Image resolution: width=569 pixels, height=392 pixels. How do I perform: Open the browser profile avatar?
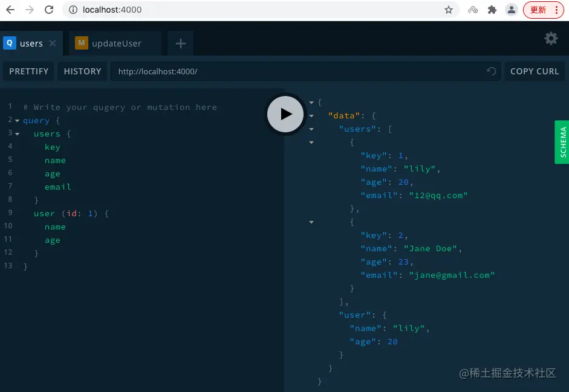tap(512, 10)
